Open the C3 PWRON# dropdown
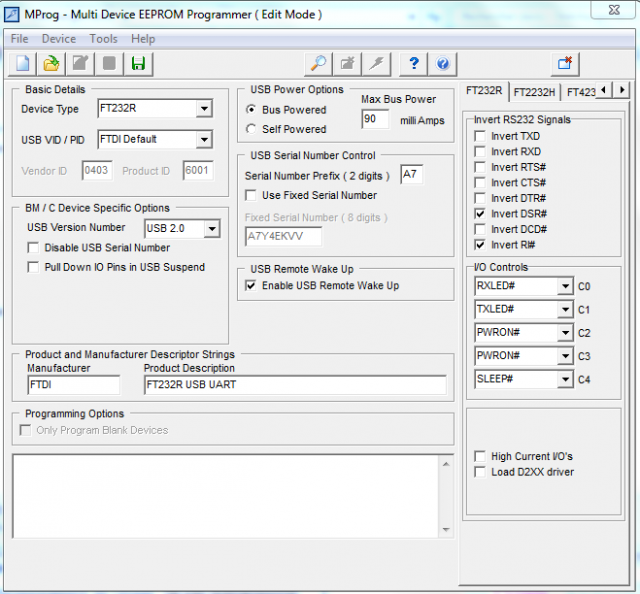640x594 pixels. point(565,356)
